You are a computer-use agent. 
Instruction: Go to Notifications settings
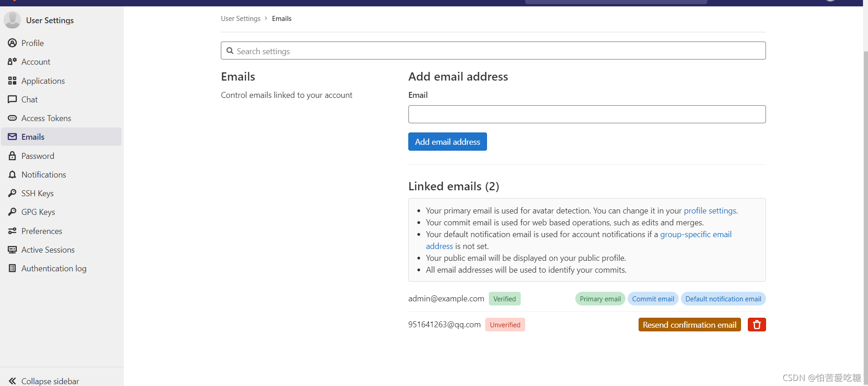(44, 174)
